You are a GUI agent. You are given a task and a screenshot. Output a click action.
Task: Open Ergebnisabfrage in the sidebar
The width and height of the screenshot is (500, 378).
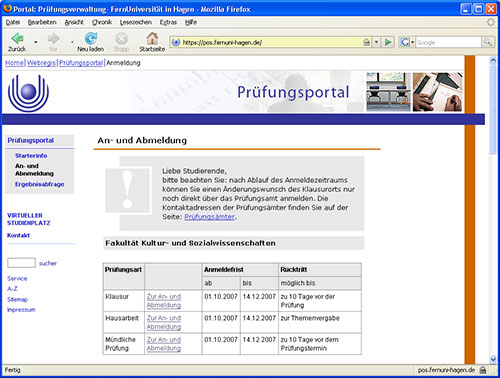pos(39,184)
